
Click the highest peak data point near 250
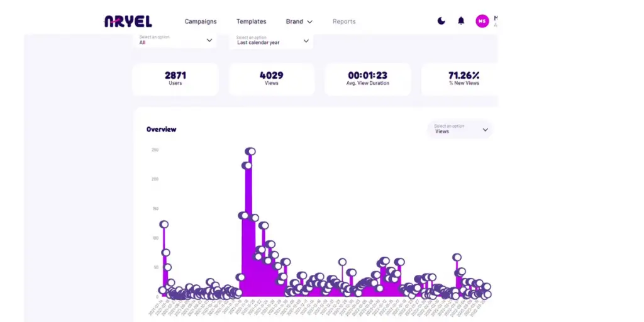tap(250, 152)
